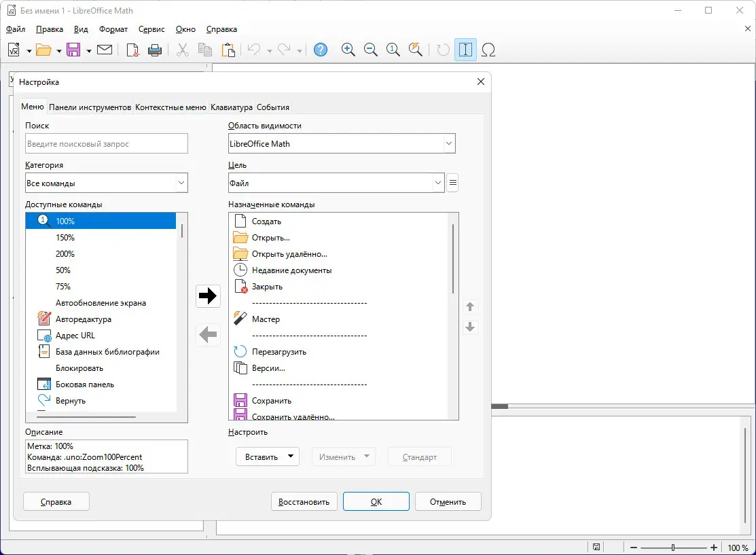Screen dimensions: 756x555
Task: Click the Export as PDF toolbar icon
Action: pyautogui.click(x=134, y=49)
